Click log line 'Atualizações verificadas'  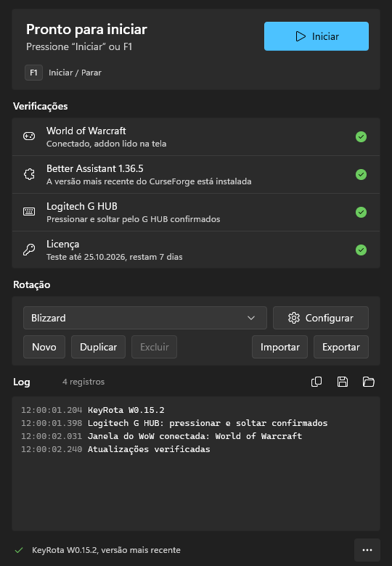coord(149,449)
